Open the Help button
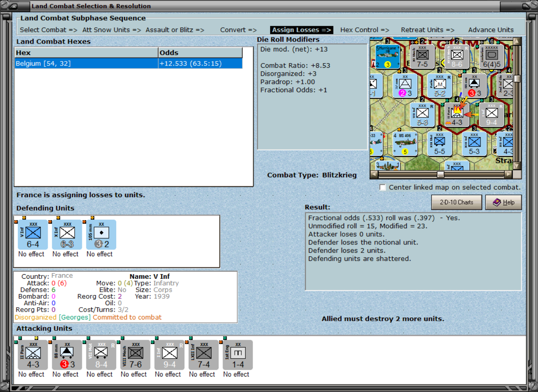 pos(503,202)
